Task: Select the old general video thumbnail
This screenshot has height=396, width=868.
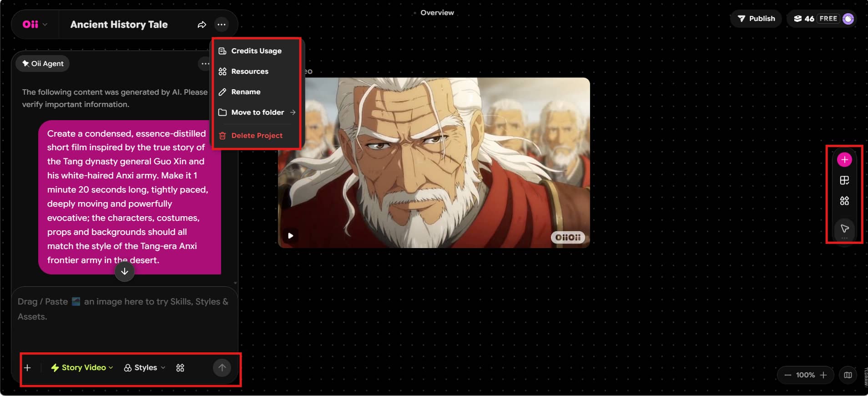Action: click(x=434, y=162)
